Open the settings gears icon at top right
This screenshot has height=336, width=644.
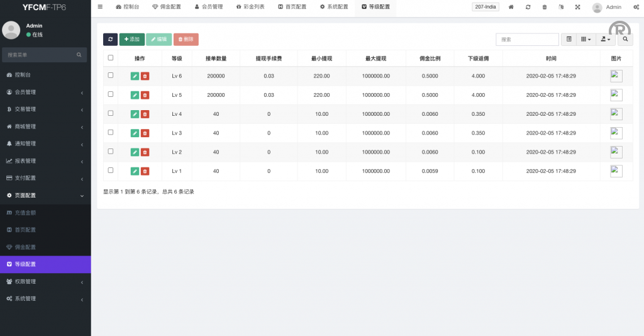pos(636,7)
